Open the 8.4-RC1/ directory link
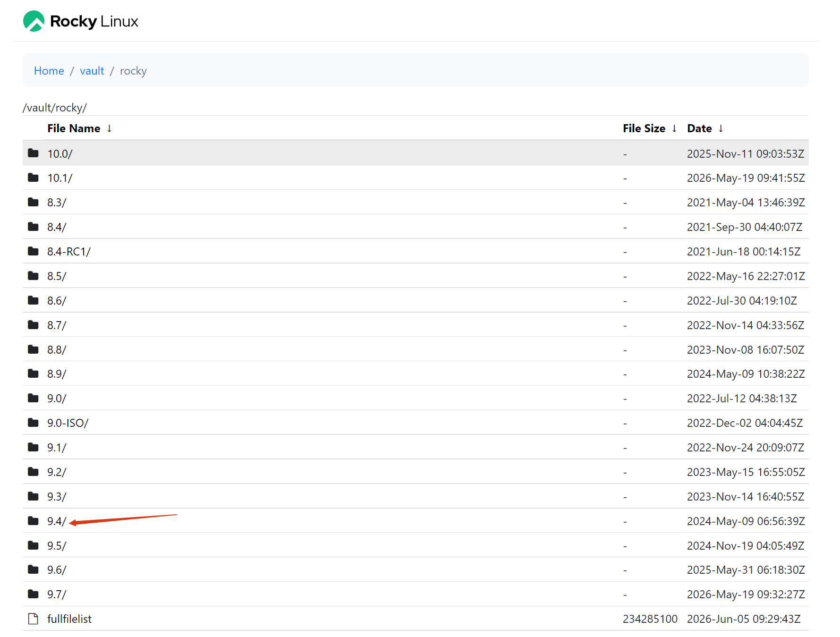This screenshot has width=840, height=637. pyautogui.click(x=69, y=252)
